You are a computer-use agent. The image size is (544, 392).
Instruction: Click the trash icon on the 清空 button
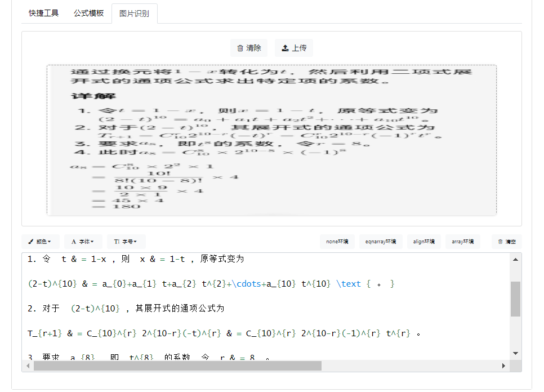point(500,241)
